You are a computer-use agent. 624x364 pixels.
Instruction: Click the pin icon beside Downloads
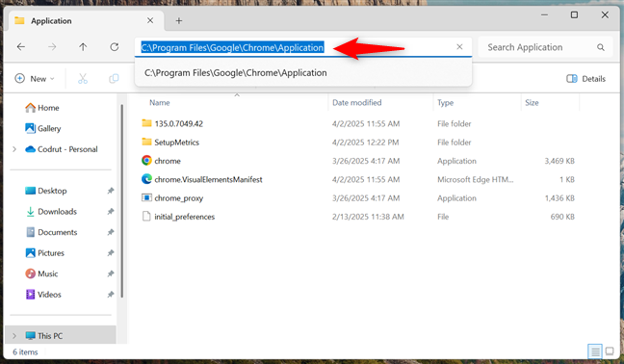[111, 211]
